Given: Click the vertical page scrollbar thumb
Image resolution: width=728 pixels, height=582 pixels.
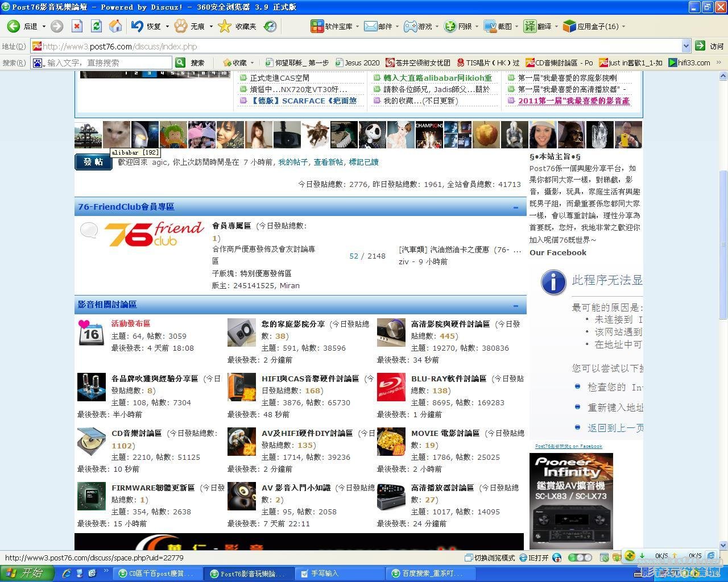Looking at the screenshot, I should (723, 244).
